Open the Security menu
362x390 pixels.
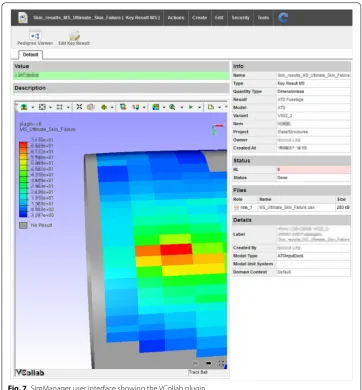tap(241, 18)
